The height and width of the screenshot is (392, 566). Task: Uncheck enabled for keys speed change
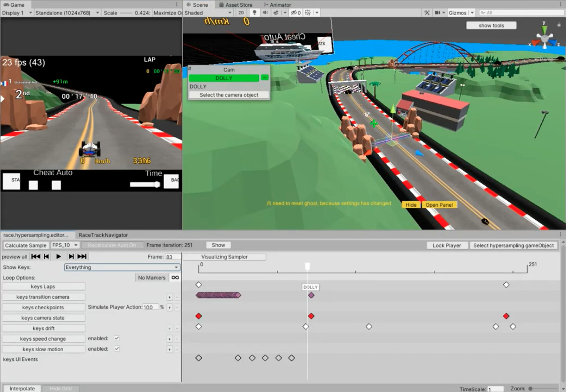117,338
